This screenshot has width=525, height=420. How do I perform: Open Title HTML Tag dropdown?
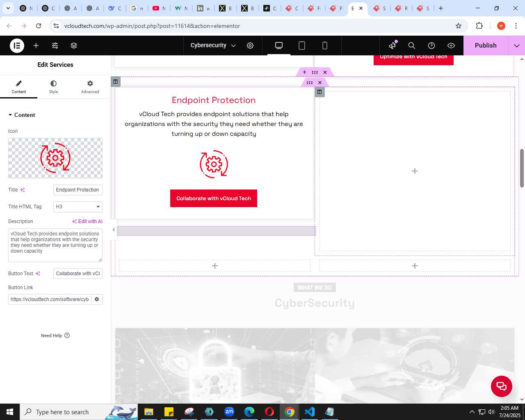click(x=78, y=207)
